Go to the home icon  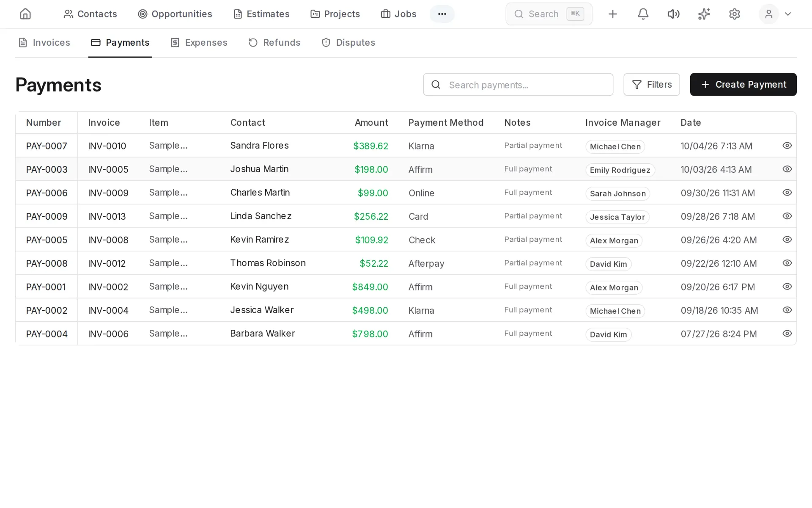coord(25,14)
